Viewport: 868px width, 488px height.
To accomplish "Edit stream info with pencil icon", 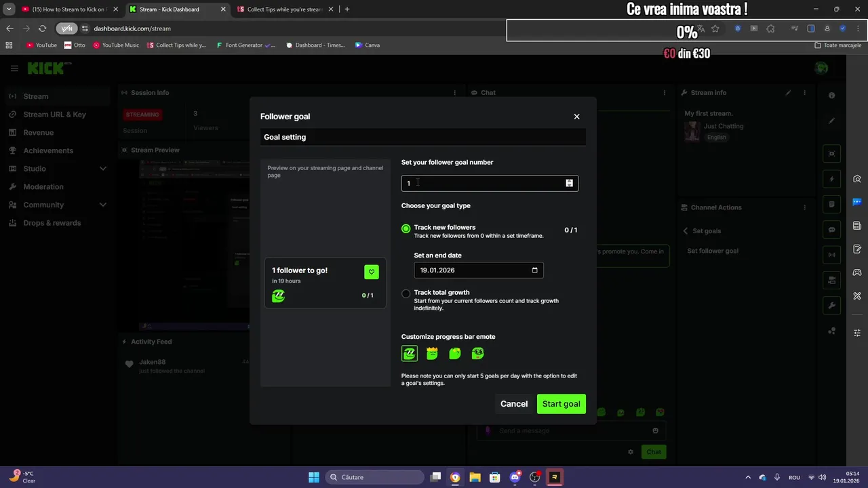I will point(788,93).
